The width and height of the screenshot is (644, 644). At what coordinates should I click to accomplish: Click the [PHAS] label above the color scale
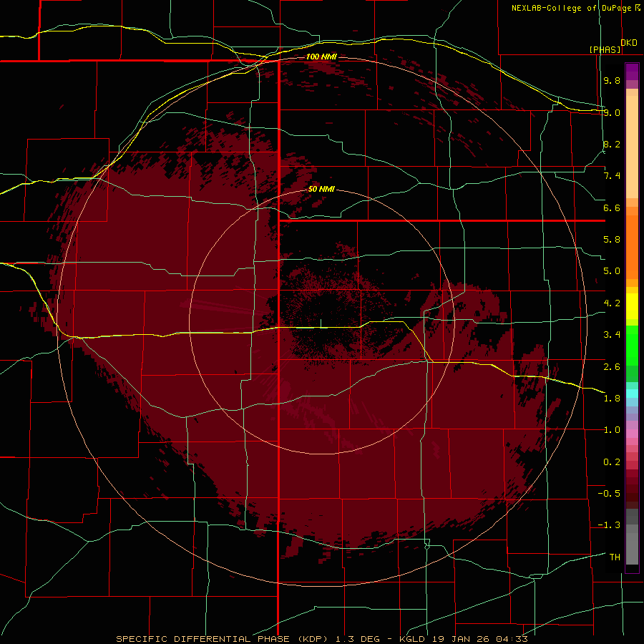605,49
